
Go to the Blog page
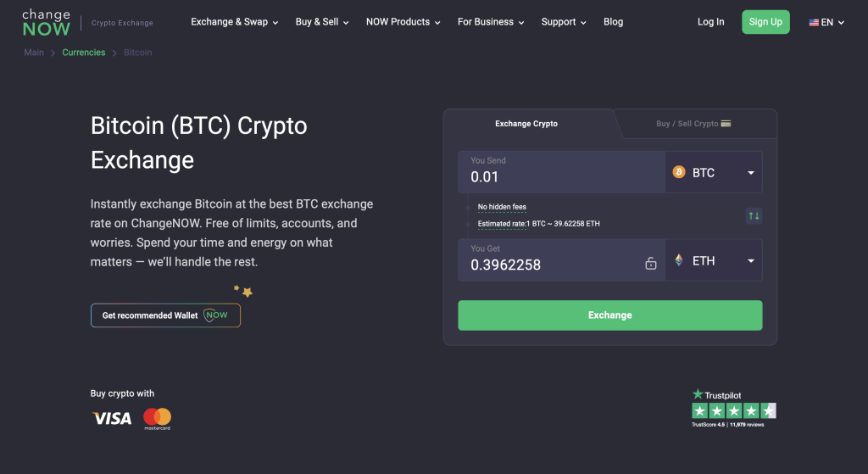pyautogui.click(x=613, y=22)
